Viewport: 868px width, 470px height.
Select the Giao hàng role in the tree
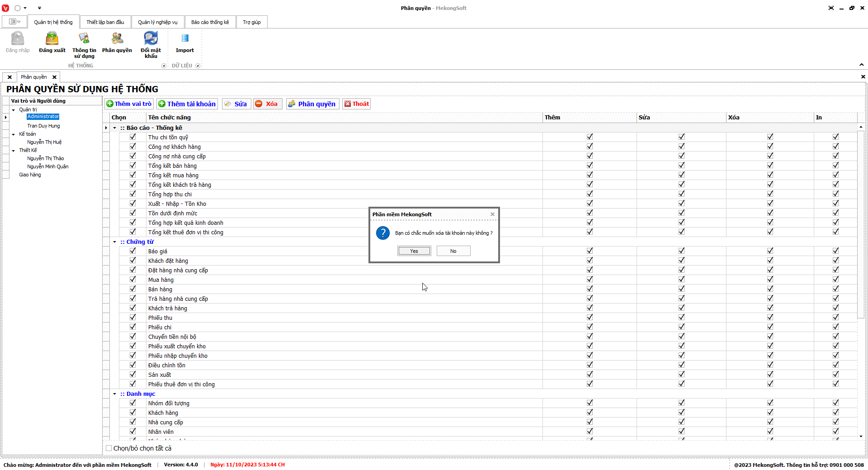pyautogui.click(x=30, y=175)
